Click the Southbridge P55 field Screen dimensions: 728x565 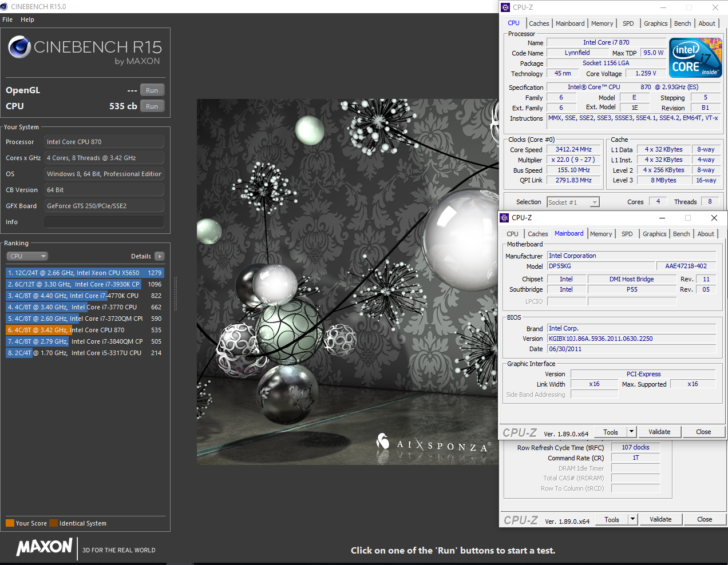[x=632, y=290]
